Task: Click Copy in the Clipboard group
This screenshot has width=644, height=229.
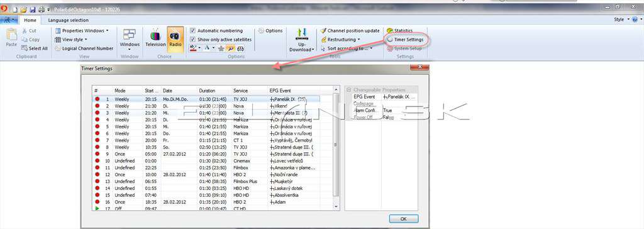Action: tap(30, 40)
